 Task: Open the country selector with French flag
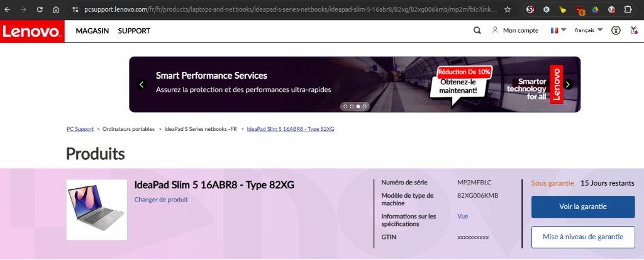click(558, 30)
